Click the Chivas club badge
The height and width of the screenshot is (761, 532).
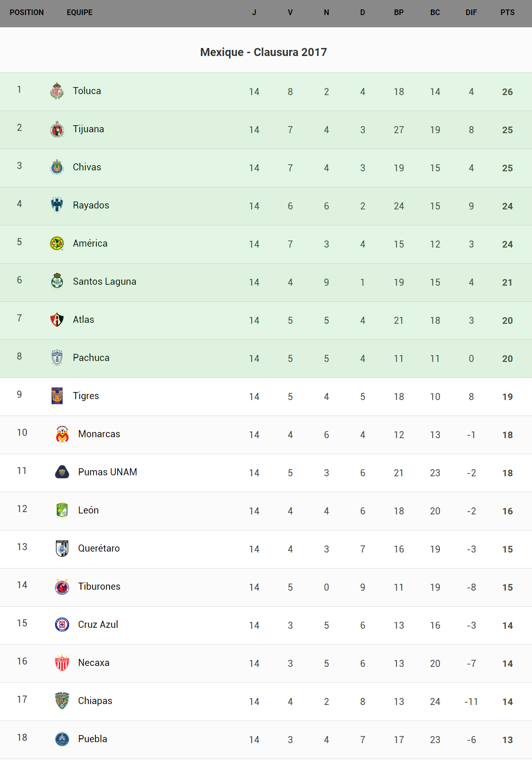pos(57,167)
